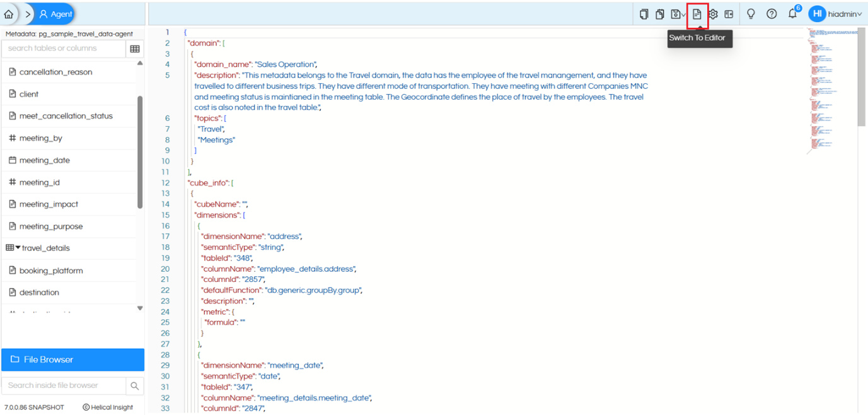868x415 pixels.
Task: Click the "tableId": "348" line
Action: [x=226, y=258]
